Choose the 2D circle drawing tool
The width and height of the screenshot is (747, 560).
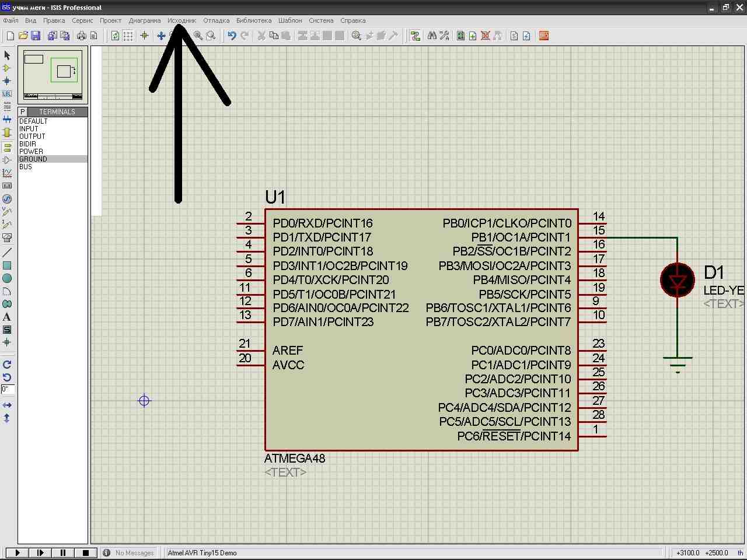point(7,278)
